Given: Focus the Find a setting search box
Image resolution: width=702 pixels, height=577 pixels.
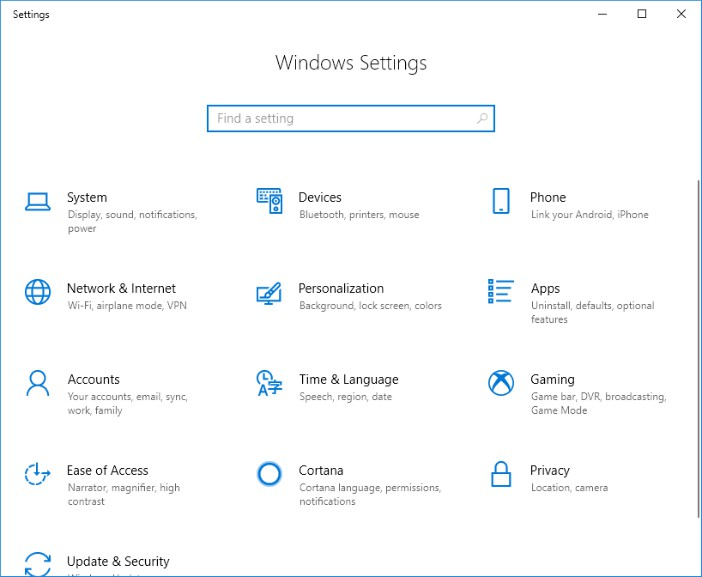Looking at the screenshot, I should (351, 119).
